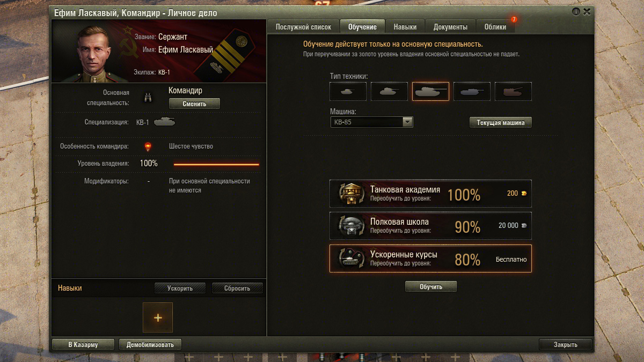Choose Ускоренные курсы 80% free option

[430, 258]
